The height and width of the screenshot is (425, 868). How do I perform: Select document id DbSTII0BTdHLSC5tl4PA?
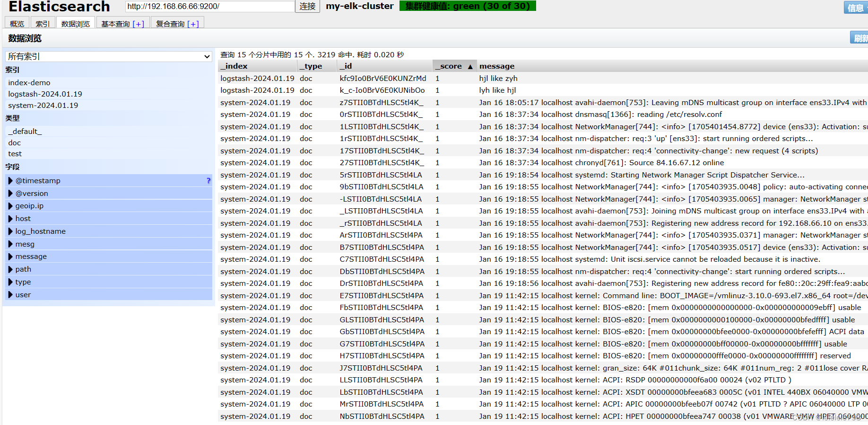point(382,271)
